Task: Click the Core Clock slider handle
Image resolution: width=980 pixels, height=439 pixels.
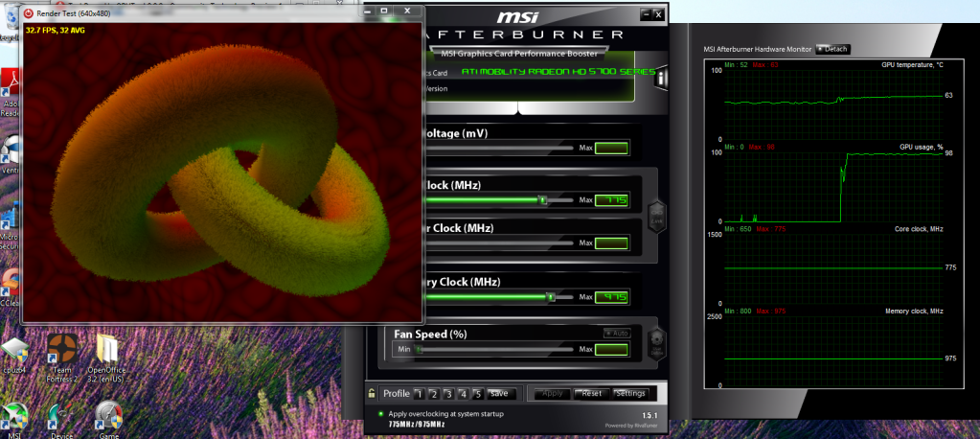Action: (x=543, y=200)
